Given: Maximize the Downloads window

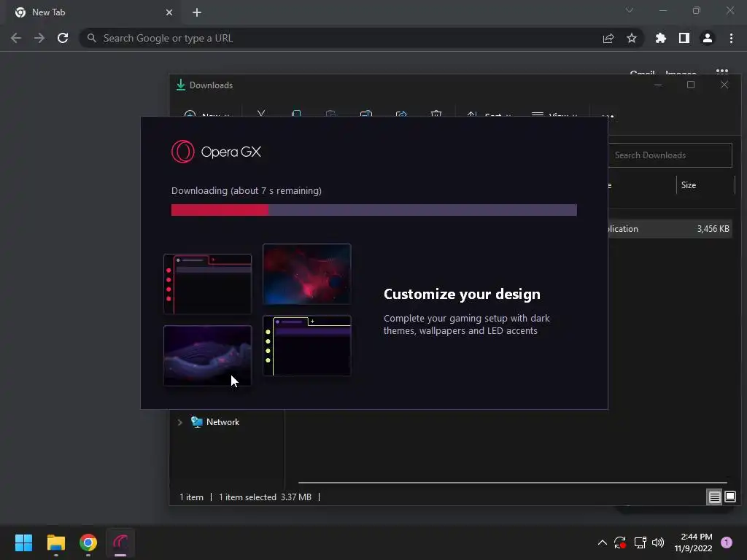Looking at the screenshot, I should [691, 85].
